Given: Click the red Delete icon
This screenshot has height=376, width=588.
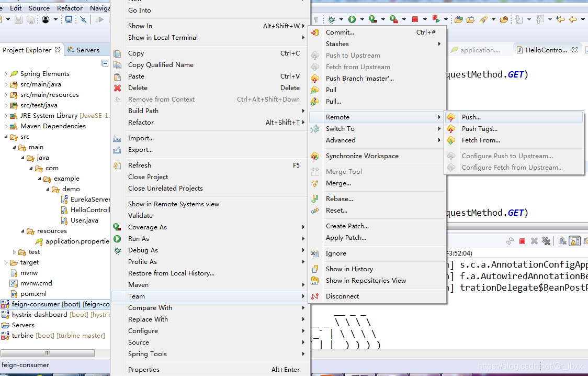Looking at the screenshot, I should 117,88.
